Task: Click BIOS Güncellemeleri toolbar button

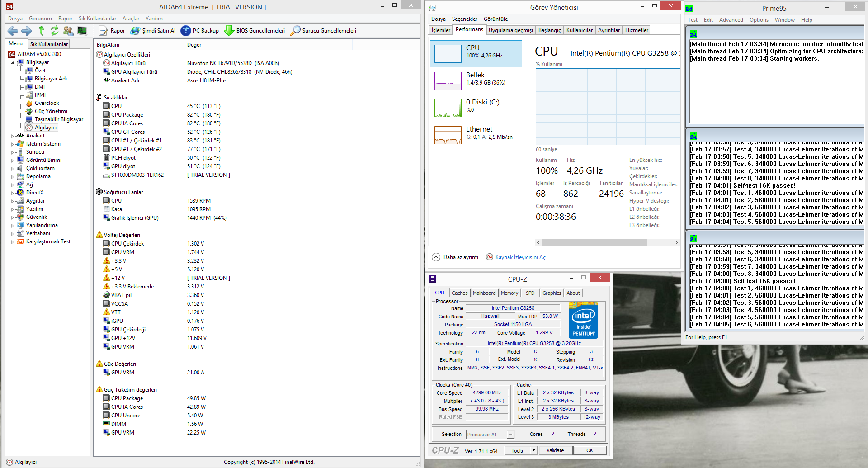Action: 255,31
